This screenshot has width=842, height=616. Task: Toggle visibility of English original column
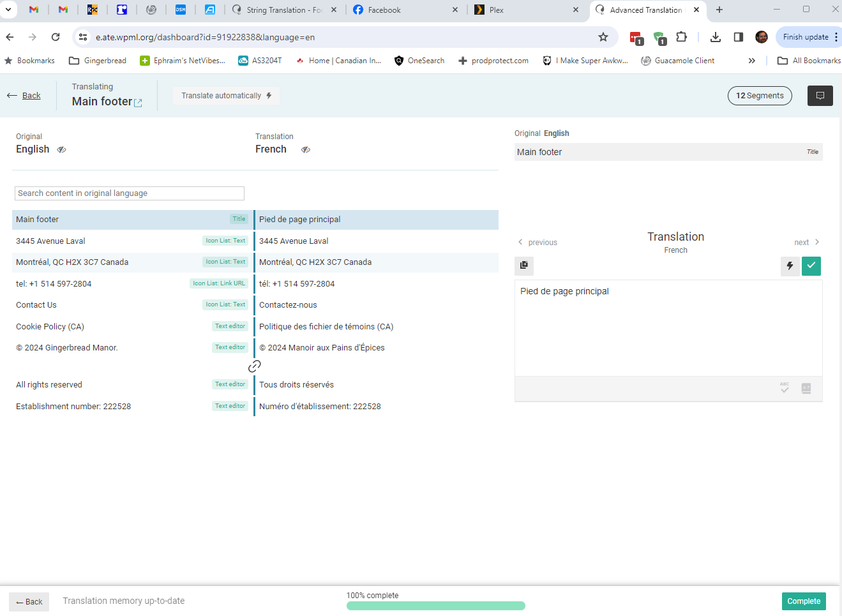61,149
